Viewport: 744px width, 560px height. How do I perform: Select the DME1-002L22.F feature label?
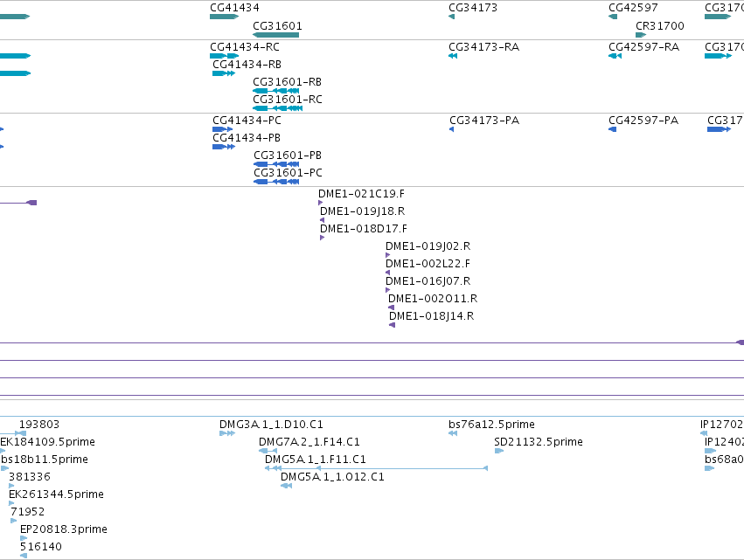pos(428,264)
